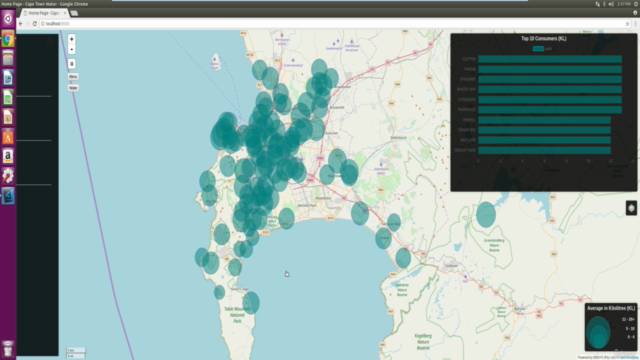Click the clock in top bar
Image resolution: width=640 pixels, height=360 pixels.
[624, 4]
